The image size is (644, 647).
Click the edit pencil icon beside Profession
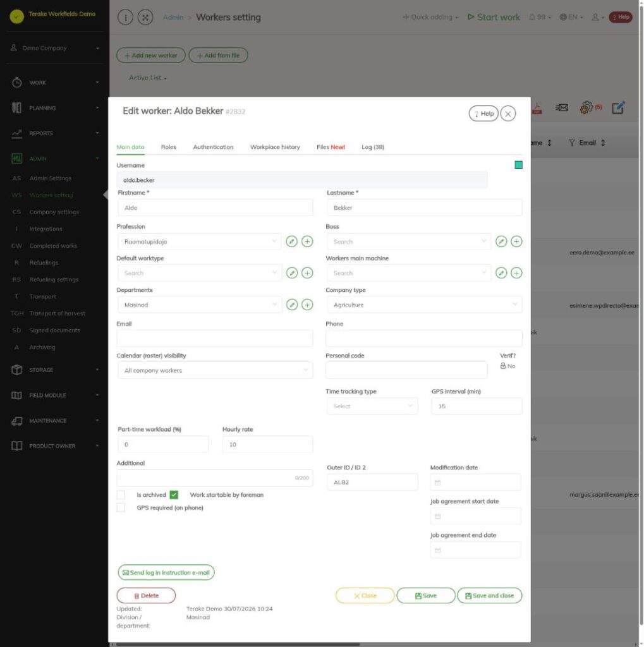pyautogui.click(x=291, y=241)
